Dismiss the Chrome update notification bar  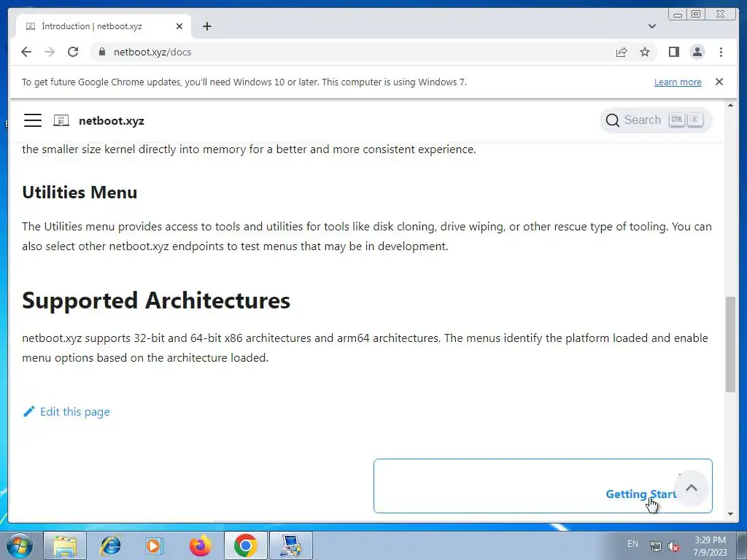(x=719, y=82)
